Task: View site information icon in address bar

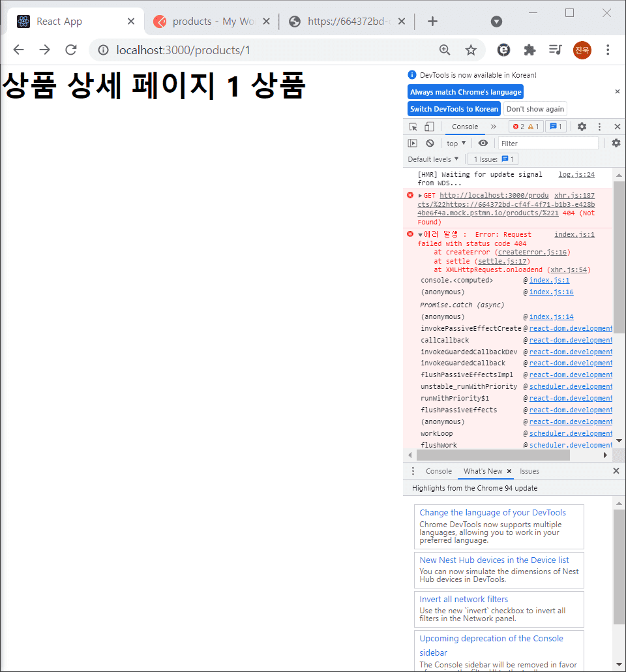Action: pyautogui.click(x=103, y=50)
